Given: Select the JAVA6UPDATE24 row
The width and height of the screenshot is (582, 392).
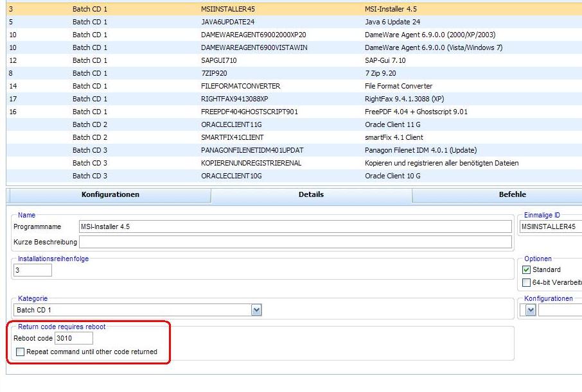Looking at the screenshot, I should coord(294,22).
